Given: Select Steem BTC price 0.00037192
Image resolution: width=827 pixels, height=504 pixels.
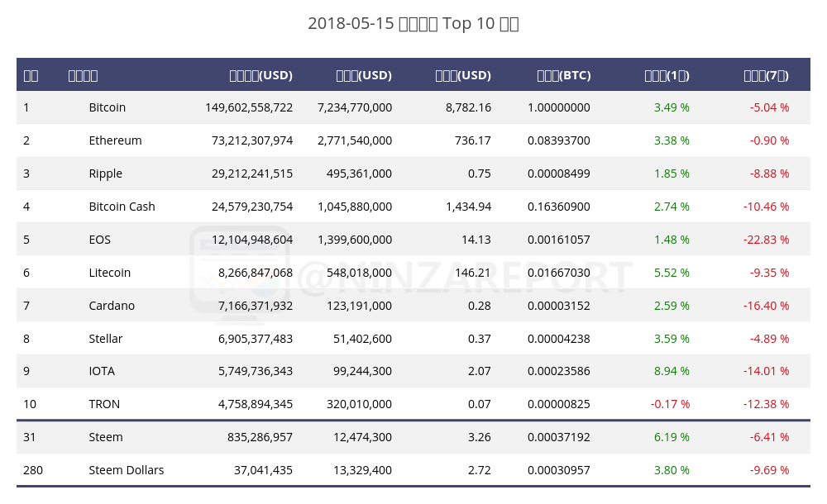Looking at the screenshot, I should tap(559, 438).
